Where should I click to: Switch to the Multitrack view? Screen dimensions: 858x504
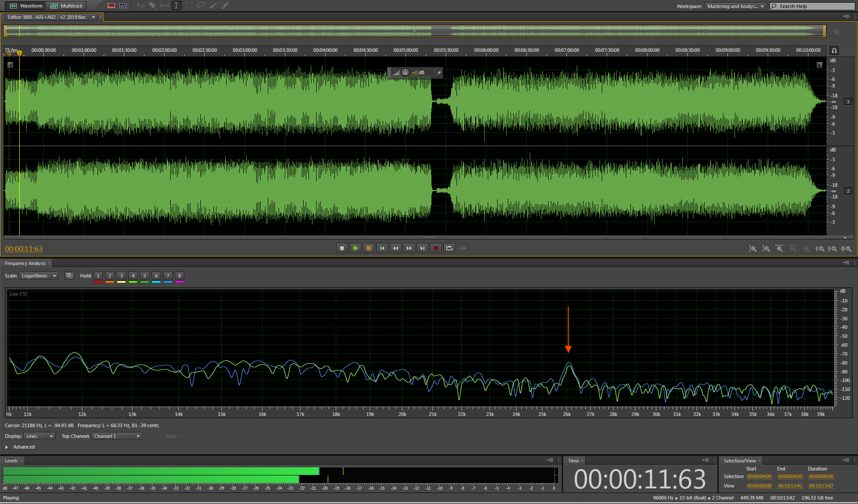[67, 6]
